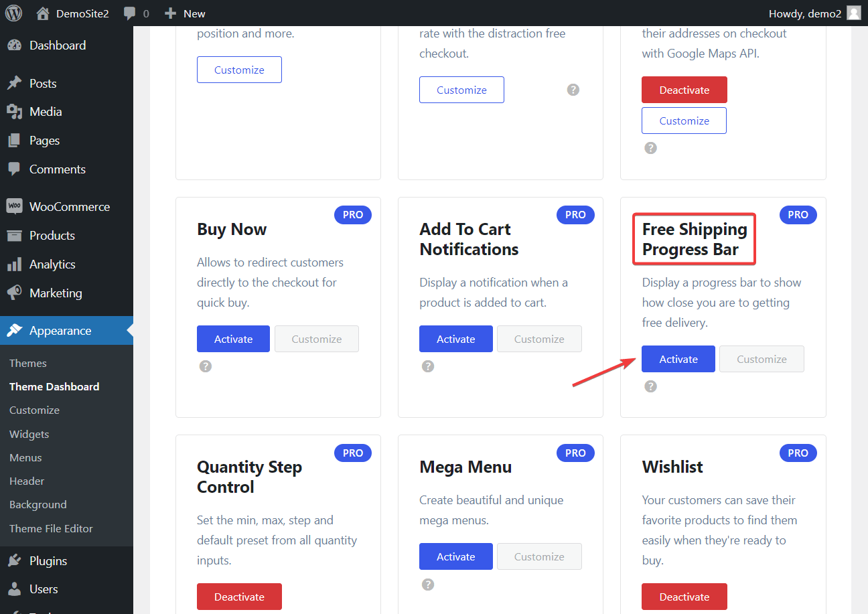
Task: Open Theme File Editor submenu item
Action: pyautogui.click(x=51, y=528)
